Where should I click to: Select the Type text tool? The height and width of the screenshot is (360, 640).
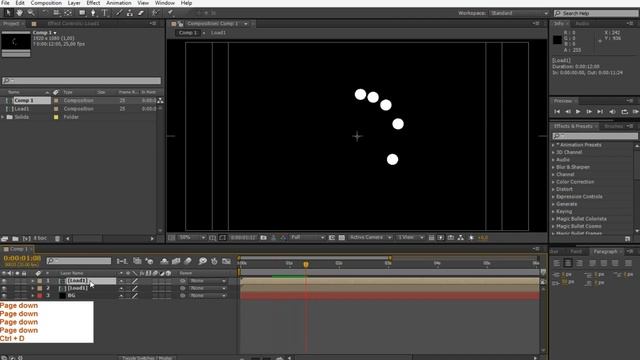pyautogui.click(x=104, y=13)
